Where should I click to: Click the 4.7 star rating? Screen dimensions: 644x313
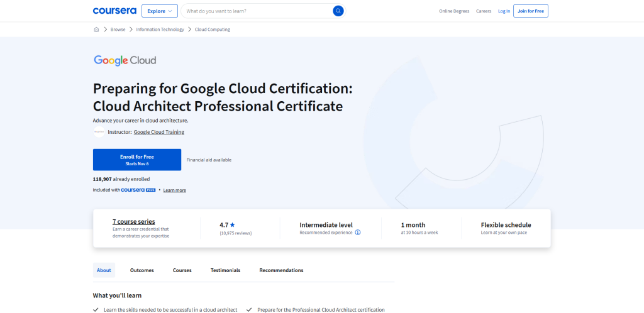coord(227,225)
